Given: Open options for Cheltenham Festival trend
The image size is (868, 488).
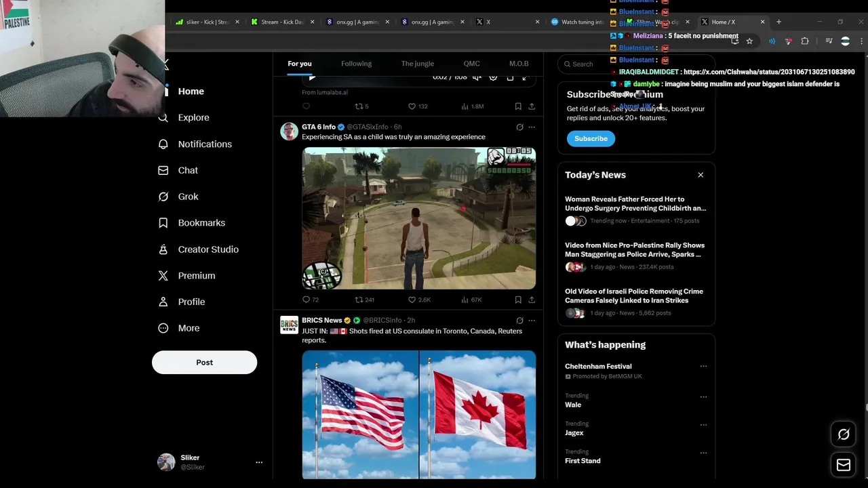Looking at the screenshot, I should [703, 367].
